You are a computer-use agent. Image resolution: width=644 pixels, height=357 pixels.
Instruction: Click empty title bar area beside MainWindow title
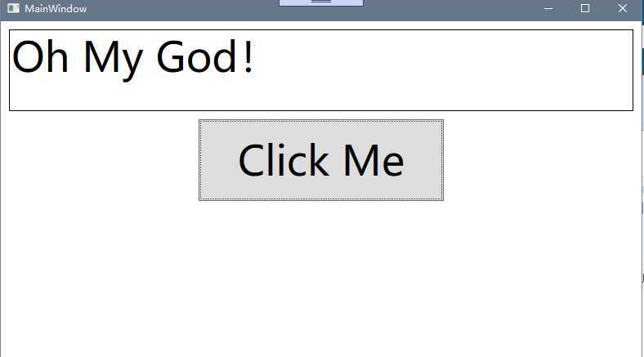(x=183, y=9)
